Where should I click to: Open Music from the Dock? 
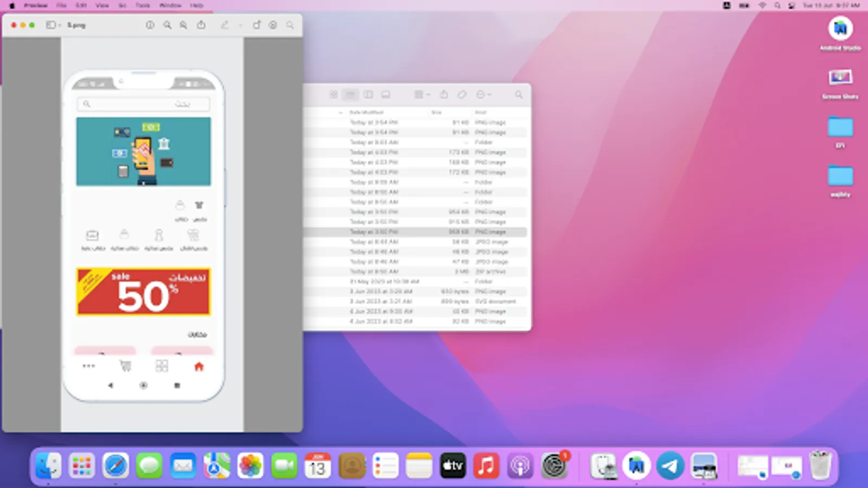(x=486, y=466)
